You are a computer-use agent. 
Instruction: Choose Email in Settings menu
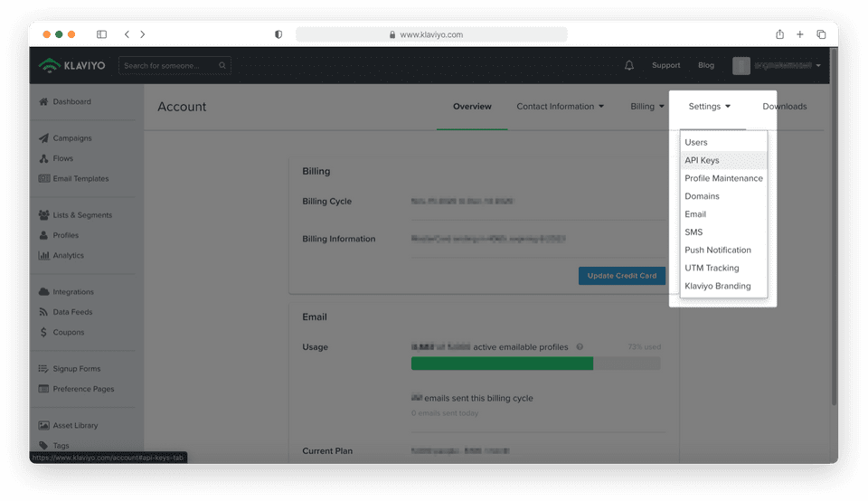723,214
